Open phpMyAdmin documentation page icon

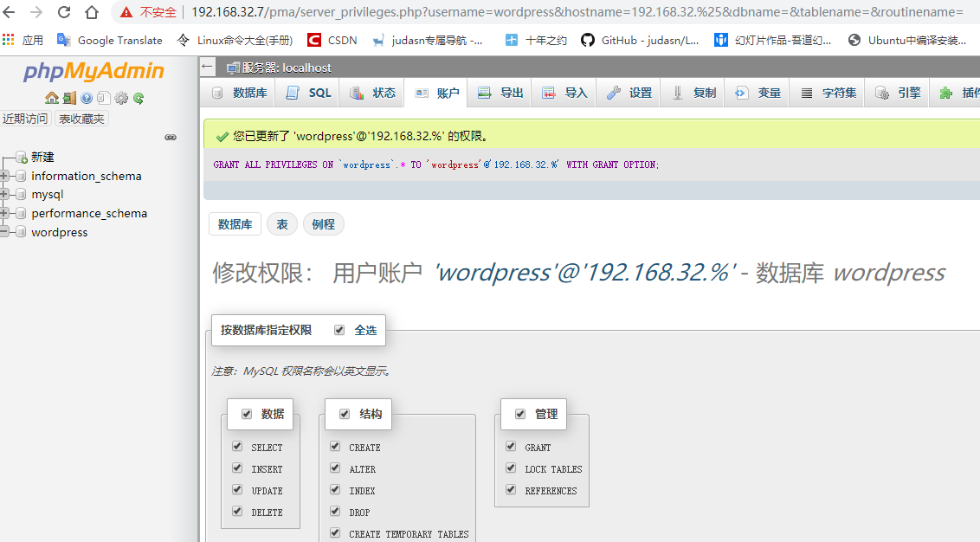(x=104, y=98)
